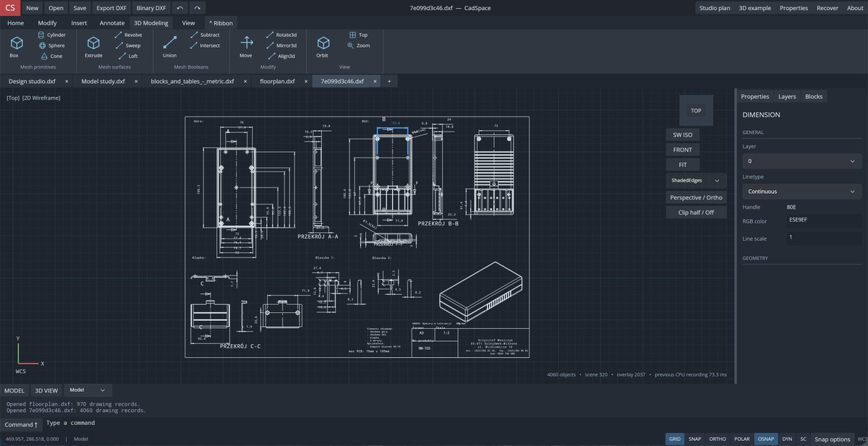
Task: Collapse the Ribbon using its caret toggle
Action: click(221, 22)
